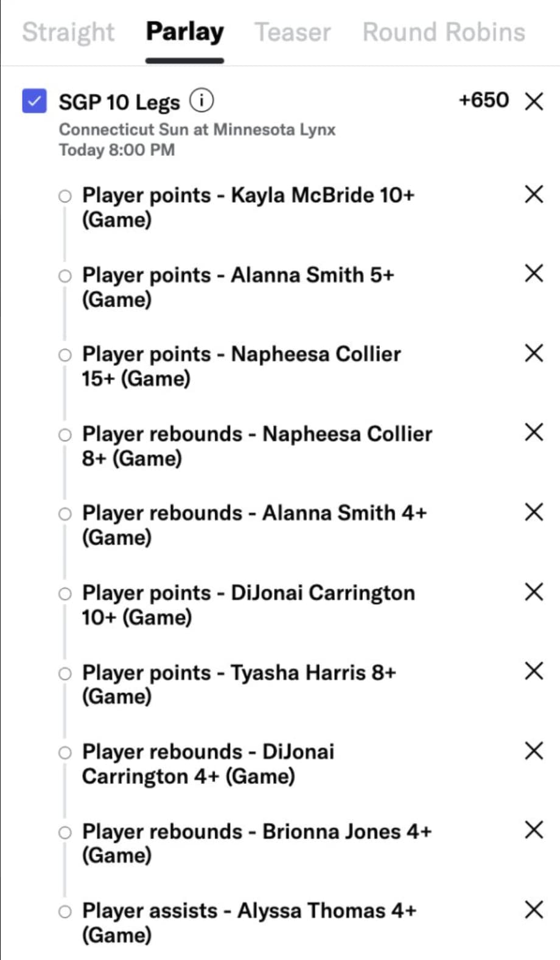
Task: Delete Napheesa Collier 15+ points leg
Action: (533, 353)
